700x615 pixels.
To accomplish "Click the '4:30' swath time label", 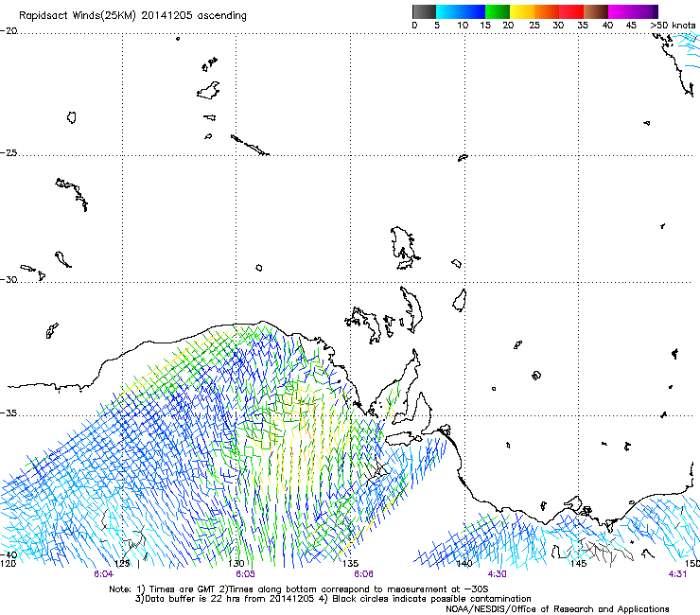I will click(x=498, y=574).
